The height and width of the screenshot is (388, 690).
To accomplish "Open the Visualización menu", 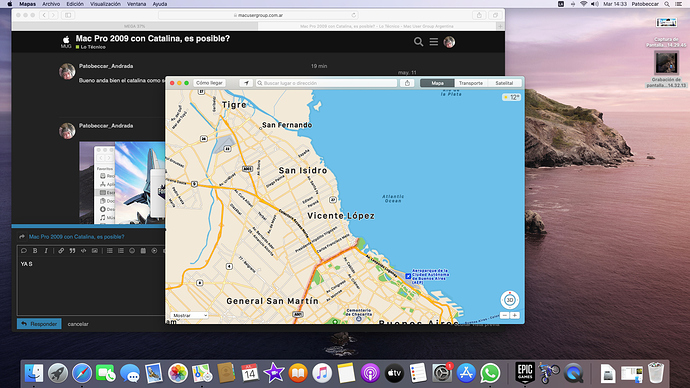I will click(x=105, y=4).
